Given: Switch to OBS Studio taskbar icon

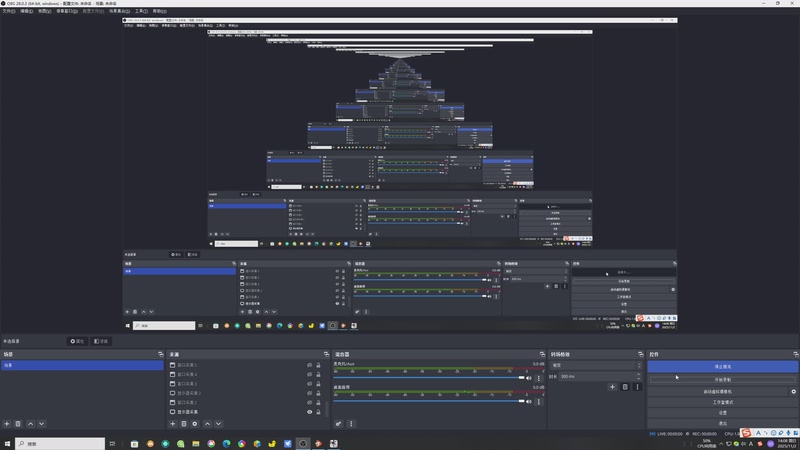Looking at the screenshot, I should pyautogui.click(x=303, y=444).
